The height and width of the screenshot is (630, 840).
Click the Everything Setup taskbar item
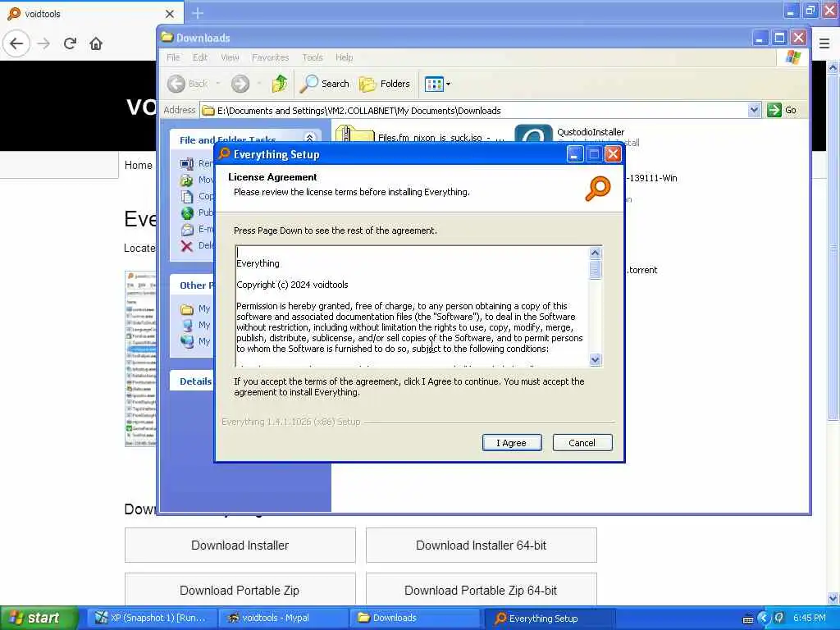pyautogui.click(x=549, y=618)
